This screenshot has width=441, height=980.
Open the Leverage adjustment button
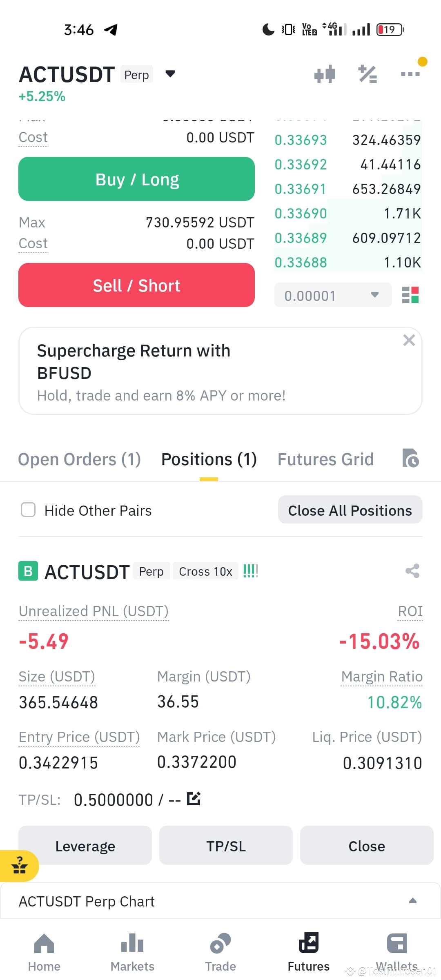point(85,845)
